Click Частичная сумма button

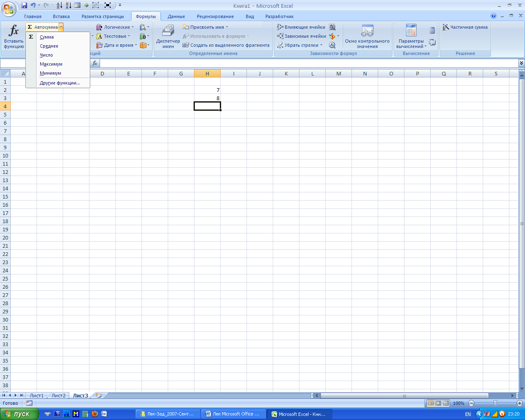coord(465,27)
